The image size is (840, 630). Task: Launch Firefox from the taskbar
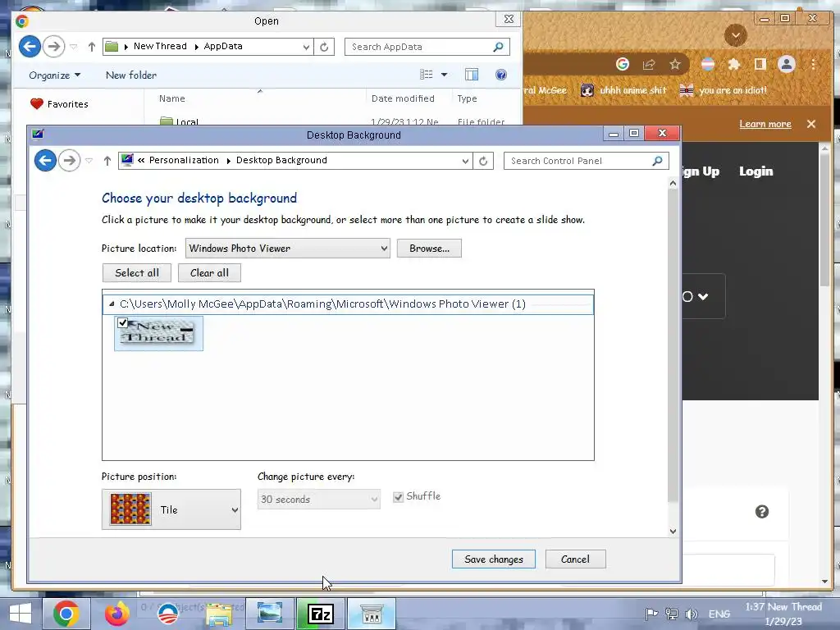click(116, 614)
